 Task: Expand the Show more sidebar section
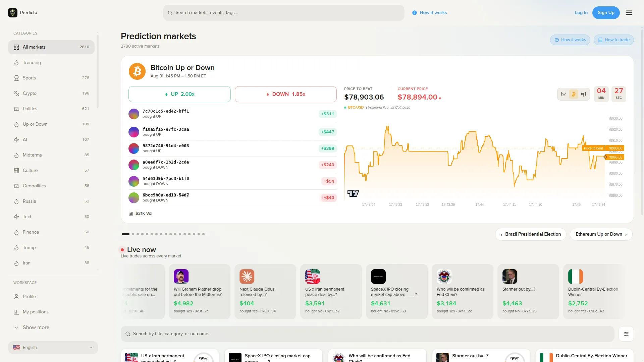[53, 327]
